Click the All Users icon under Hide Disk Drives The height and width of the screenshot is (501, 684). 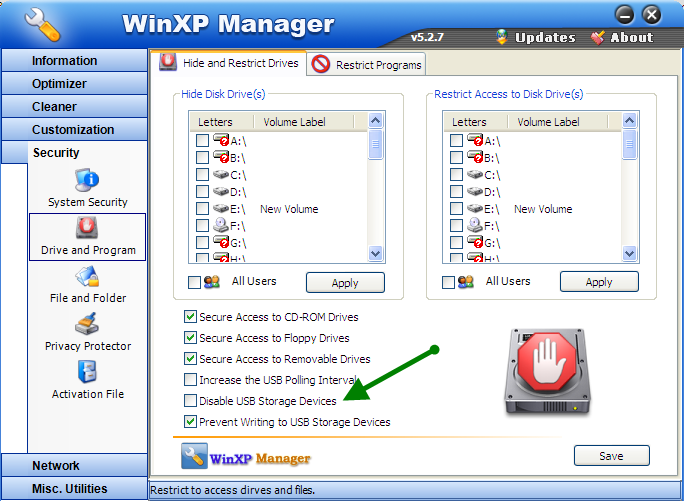pyautogui.click(x=212, y=282)
